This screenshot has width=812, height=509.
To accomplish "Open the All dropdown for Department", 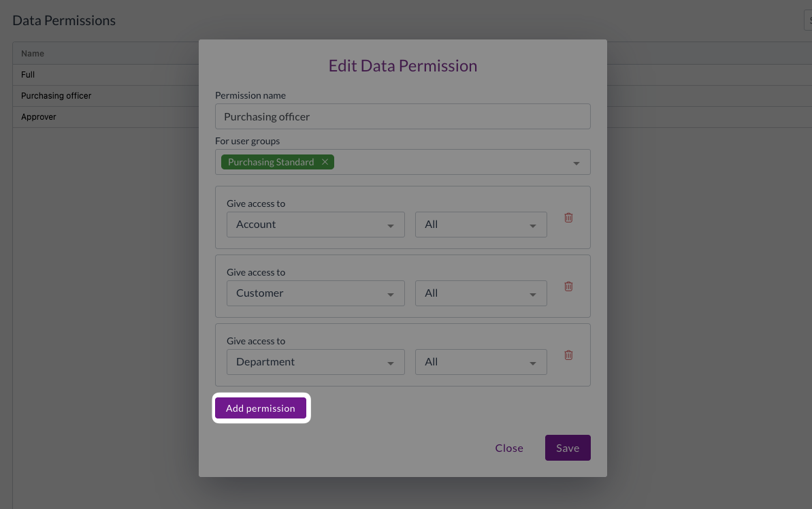I will click(x=481, y=362).
